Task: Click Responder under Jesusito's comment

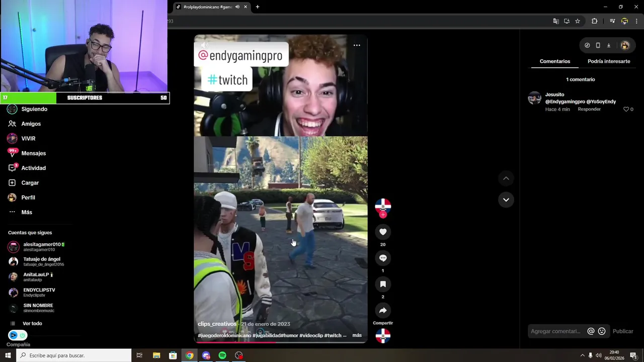Action: click(589, 109)
